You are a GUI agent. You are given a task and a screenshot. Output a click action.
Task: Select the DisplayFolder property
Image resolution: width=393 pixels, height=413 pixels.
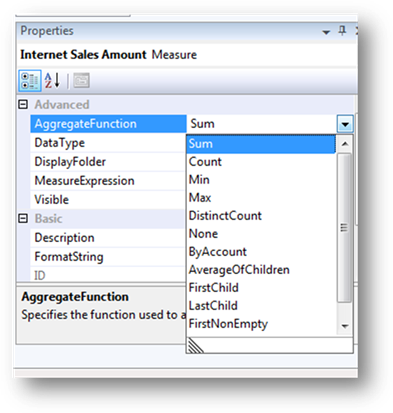click(107, 162)
